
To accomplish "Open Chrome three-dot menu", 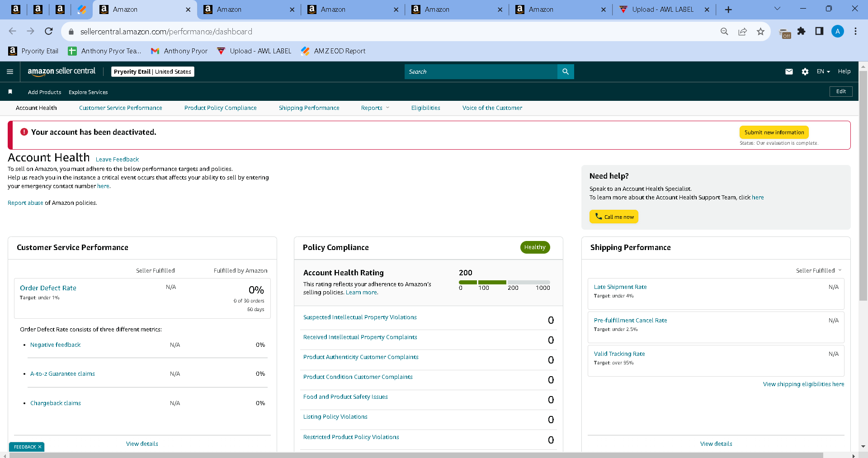I will point(855,31).
